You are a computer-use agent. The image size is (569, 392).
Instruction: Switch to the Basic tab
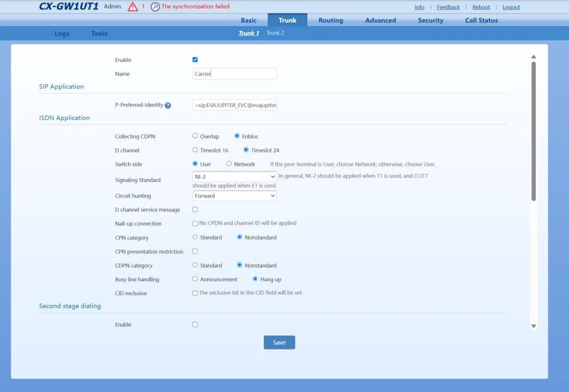click(249, 20)
